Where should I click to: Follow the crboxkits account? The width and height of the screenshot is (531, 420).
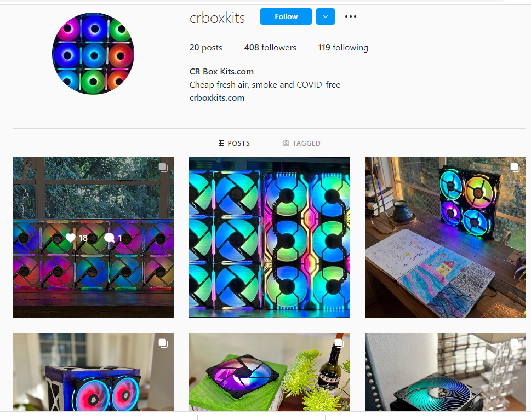(286, 16)
